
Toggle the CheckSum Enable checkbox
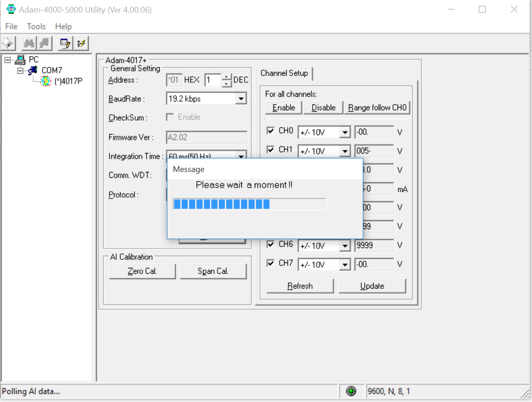click(170, 117)
